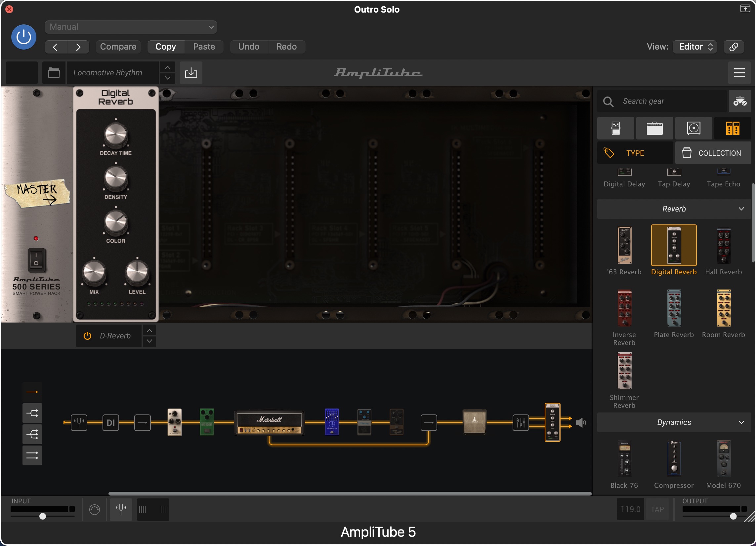Toggle the output speaker mute icon
This screenshot has width=756, height=546.
pos(581,423)
